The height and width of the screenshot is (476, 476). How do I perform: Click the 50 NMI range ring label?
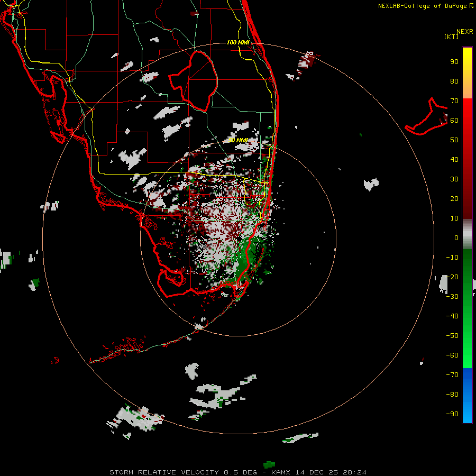tap(238, 140)
